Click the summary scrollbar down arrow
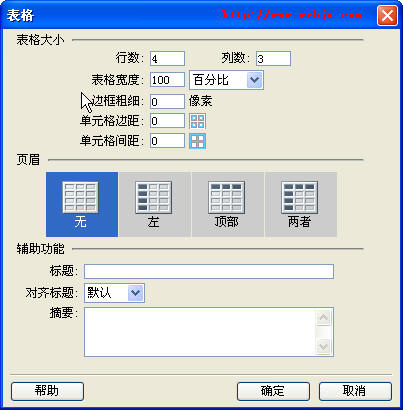Image resolution: width=403 pixels, height=410 pixels. point(323,347)
